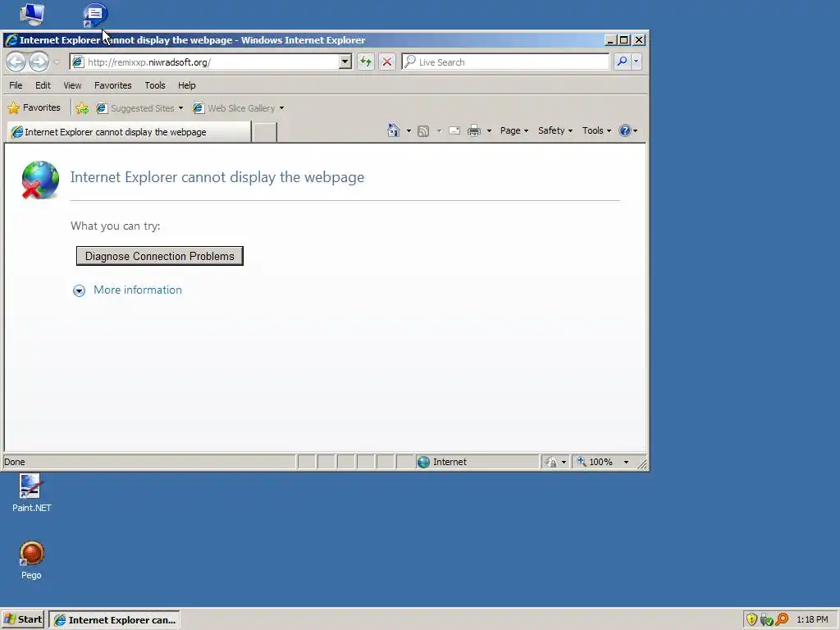The width and height of the screenshot is (840, 630).
Task: Click the 100% zoom level button
Action: [596, 462]
